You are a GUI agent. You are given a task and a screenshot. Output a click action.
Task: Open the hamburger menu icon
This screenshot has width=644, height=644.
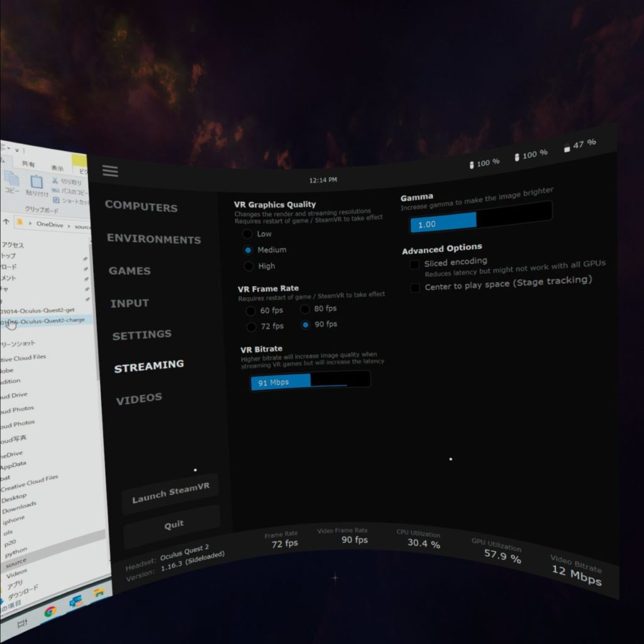click(x=110, y=171)
